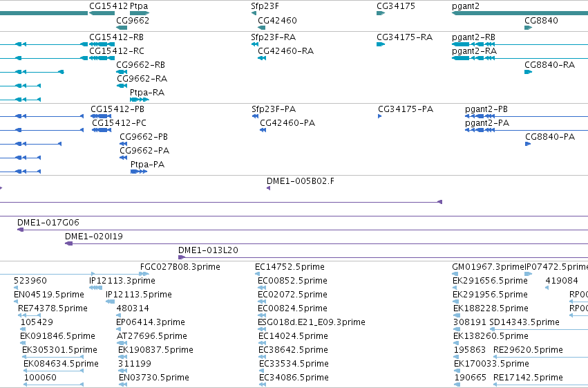Click protein pgant2-PB
588x388 pixels.
coord(486,109)
